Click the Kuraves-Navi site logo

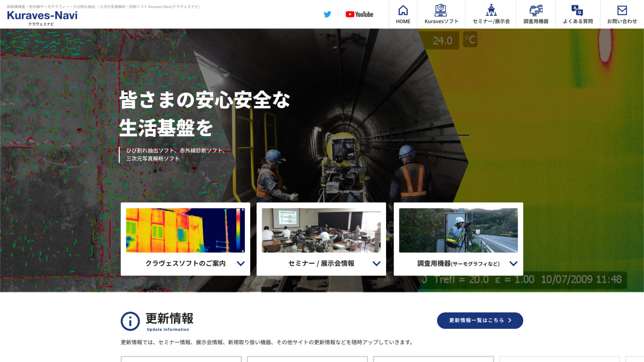42,16
